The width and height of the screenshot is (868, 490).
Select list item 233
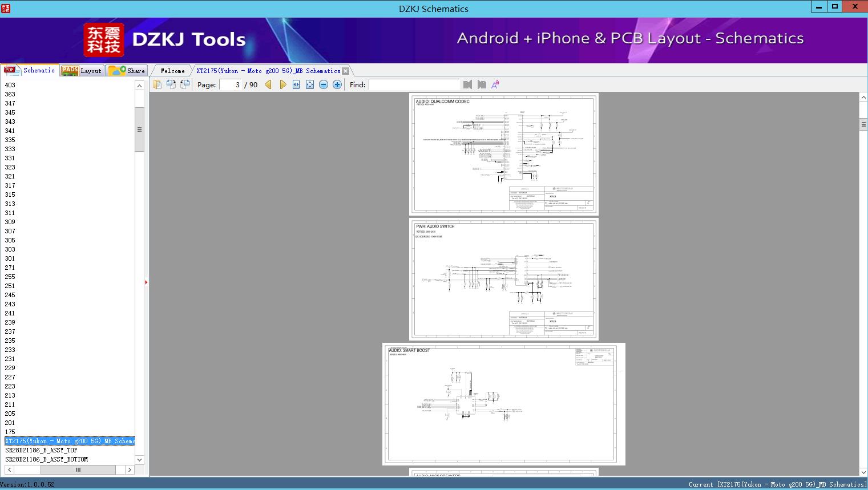tap(10, 350)
